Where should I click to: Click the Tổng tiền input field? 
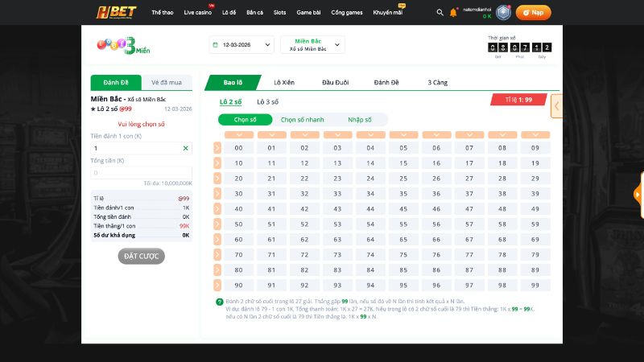coord(142,172)
